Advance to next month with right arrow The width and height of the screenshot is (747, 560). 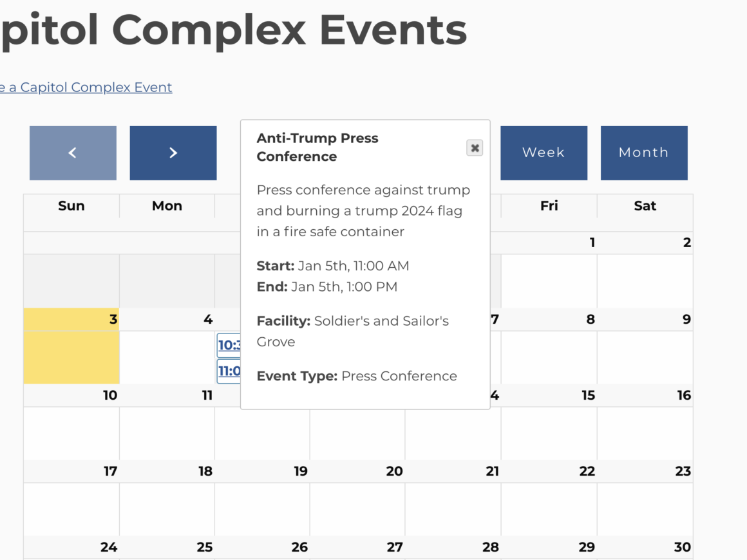[x=173, y=153]
